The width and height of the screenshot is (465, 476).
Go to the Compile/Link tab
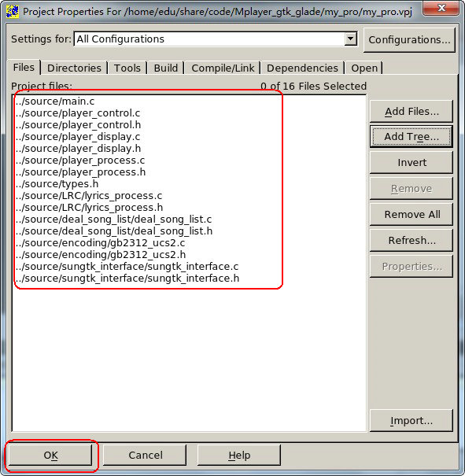(x=223, y=68)
